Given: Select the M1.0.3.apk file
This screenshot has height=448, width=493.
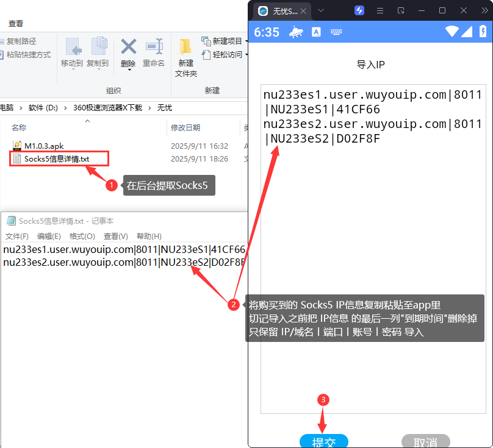Looking at the screenshot, I should [44, 146].
